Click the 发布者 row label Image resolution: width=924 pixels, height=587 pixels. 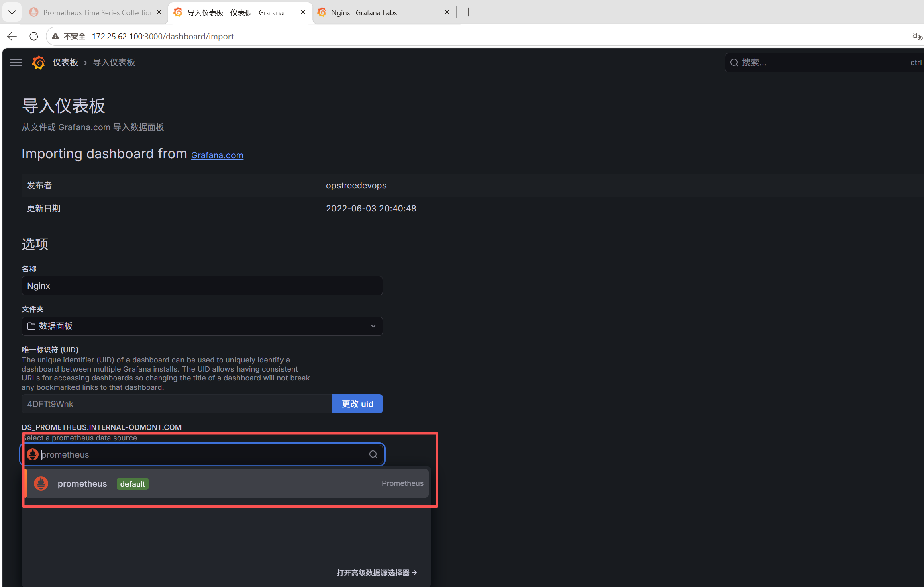pos(39,186)
